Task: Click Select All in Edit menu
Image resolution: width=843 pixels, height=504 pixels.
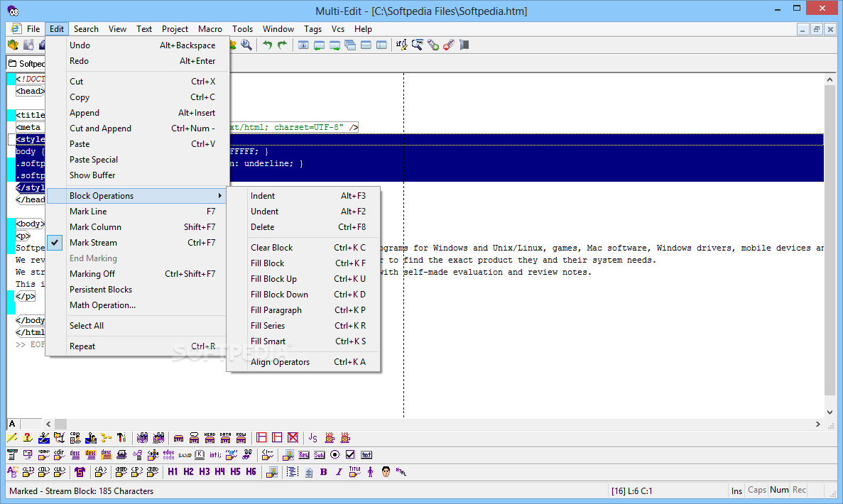Action: (87, 326)
